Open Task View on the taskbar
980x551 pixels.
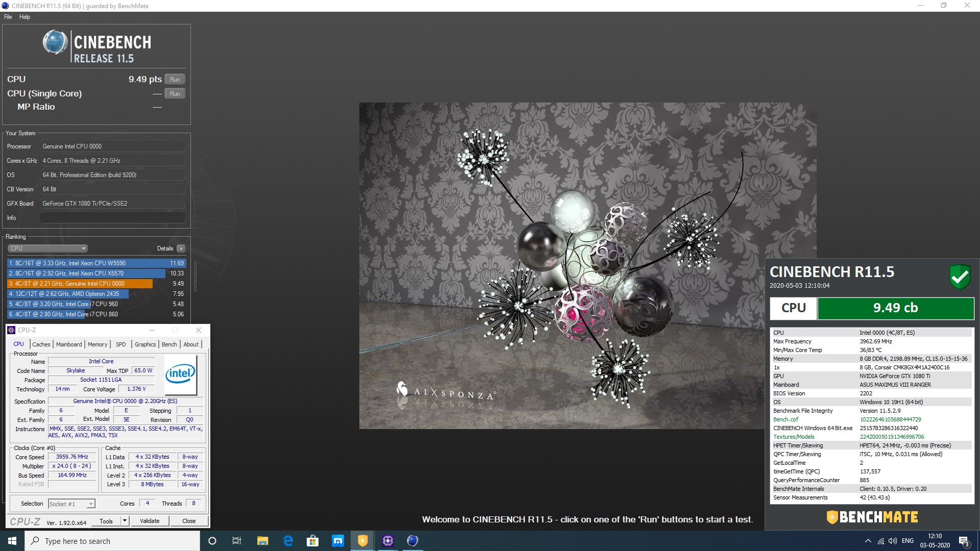click(237, 541)
